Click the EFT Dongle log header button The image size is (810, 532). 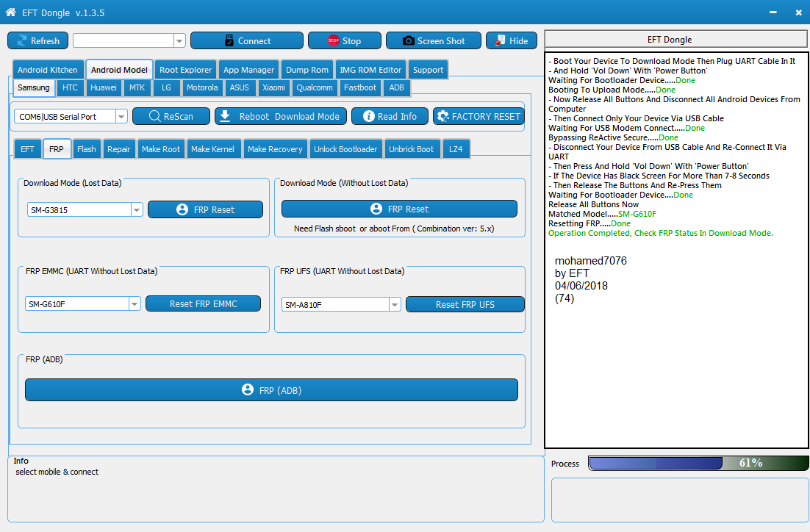675,39
